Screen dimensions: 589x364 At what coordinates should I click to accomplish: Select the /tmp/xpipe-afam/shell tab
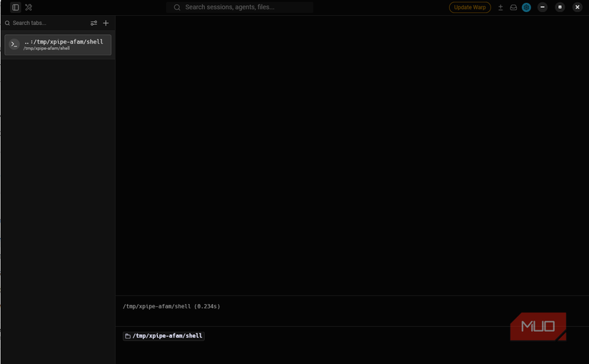pos(58,45)
